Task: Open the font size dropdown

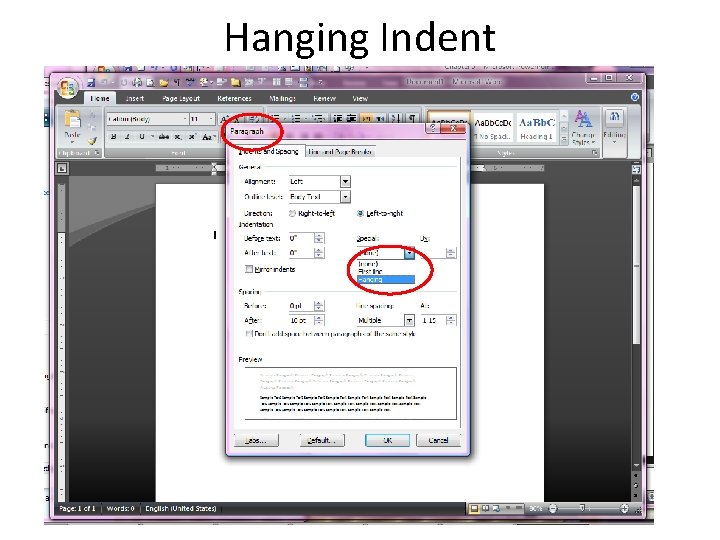Action: click(211, 119)
